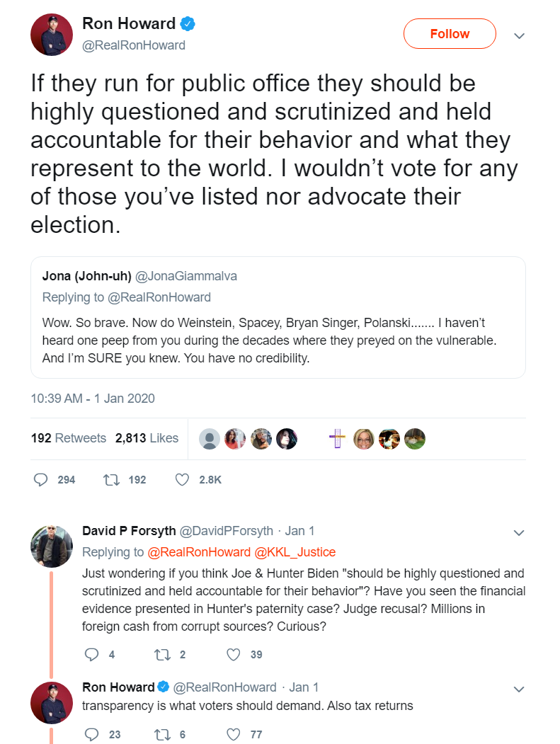This screenshot has height=744, width=560.
Task: Retweet Ron Howard's main tweet
Action: click(x=110, y=479)
